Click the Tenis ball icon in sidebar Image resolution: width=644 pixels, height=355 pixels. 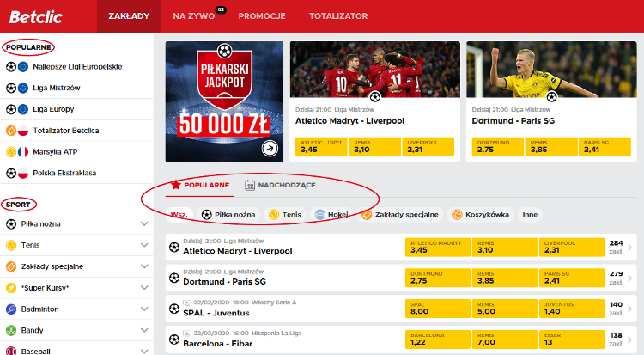pyautogui.click(x=11, y=245)
